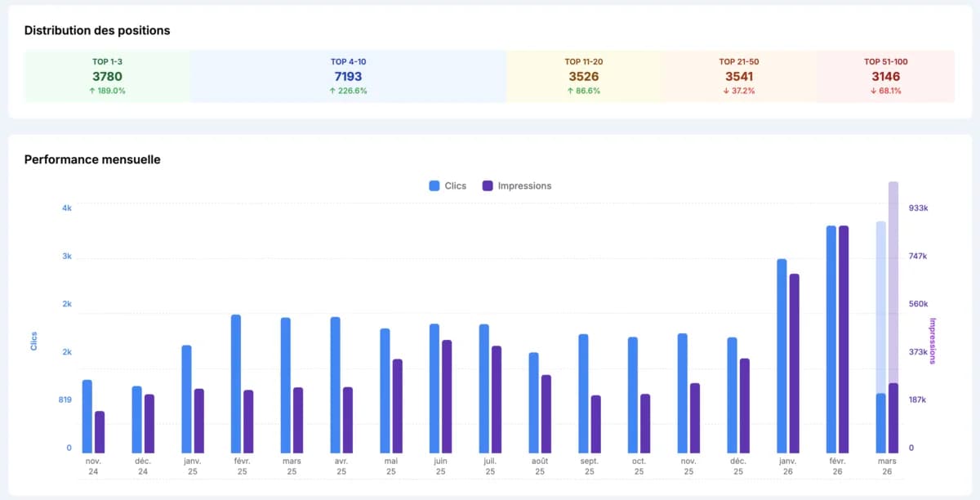This screenshot has width=980, height=500.
Task: Select the TOP 4-10 position card
Action: (x=350, y=76)
